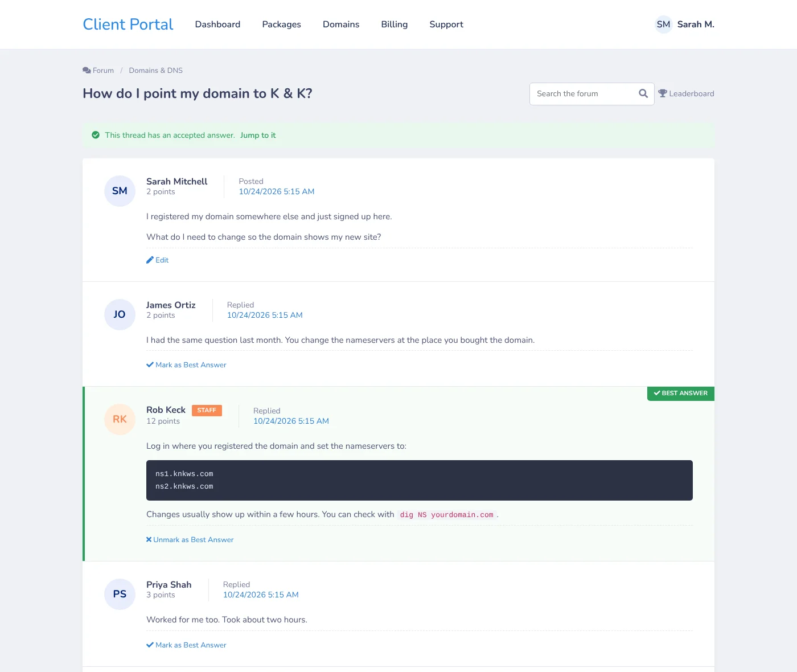Click the Forum chat bubbles icon

87,71
